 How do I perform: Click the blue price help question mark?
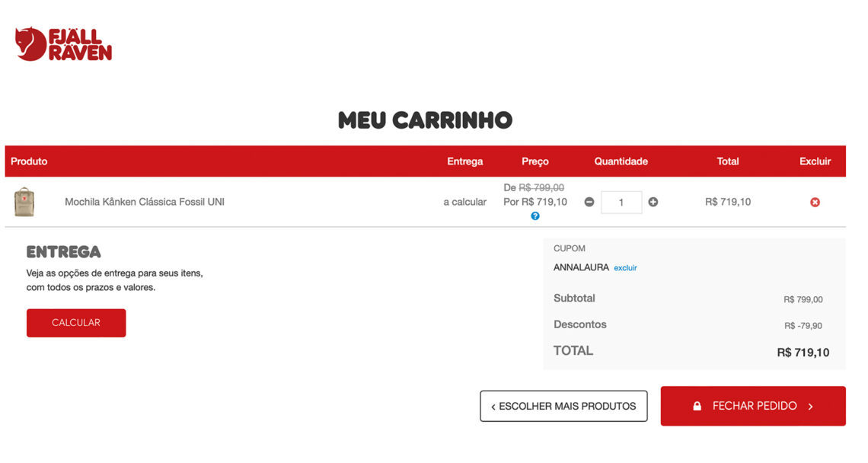pos(535,216)
